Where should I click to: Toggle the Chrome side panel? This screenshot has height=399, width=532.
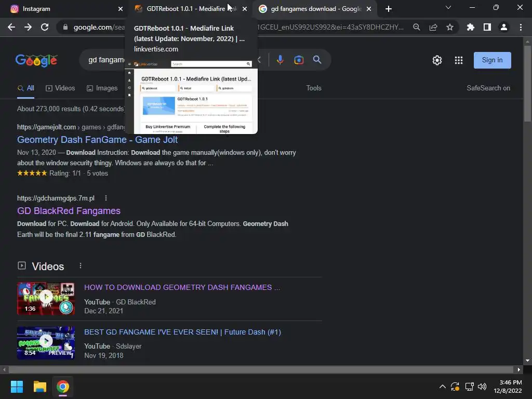coord(487,27)
